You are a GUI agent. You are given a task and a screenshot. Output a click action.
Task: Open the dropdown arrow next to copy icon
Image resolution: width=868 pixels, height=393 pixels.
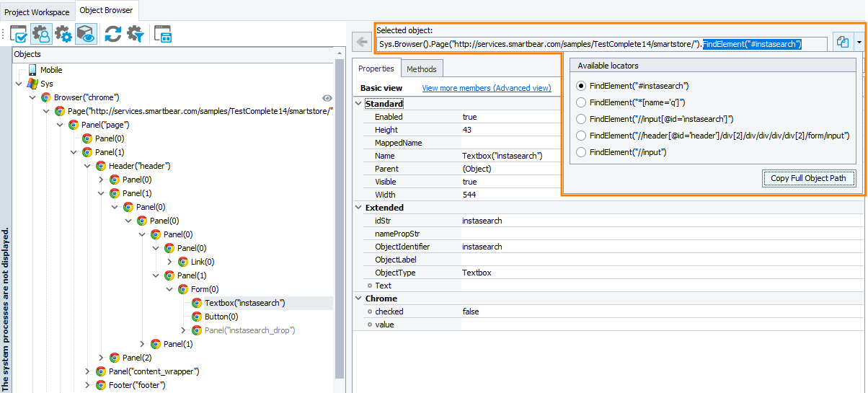tap(859, 43)
